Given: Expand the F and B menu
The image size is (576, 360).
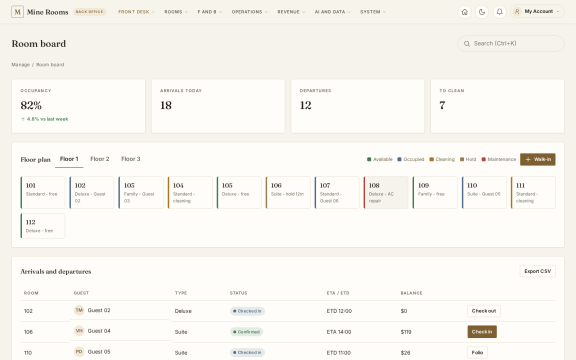Looking at the screenshot, I should [x=210, y=12].
